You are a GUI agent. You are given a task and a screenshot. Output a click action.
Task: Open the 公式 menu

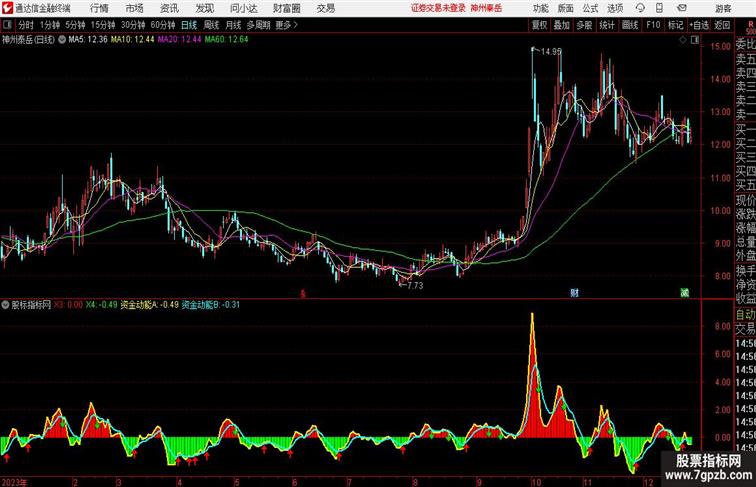[x=590, y=8]
